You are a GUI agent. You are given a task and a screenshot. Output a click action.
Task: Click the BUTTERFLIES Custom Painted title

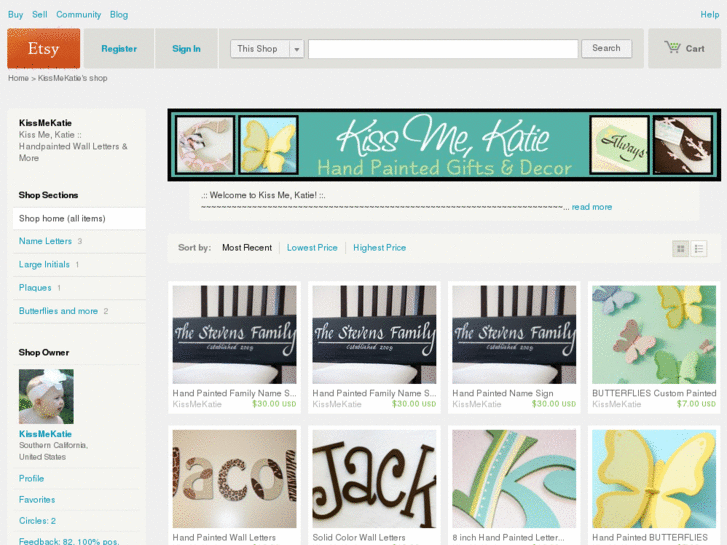(654, 393)
